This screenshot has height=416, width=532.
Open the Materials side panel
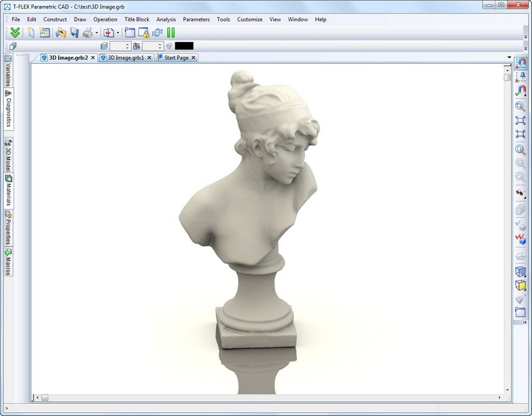coord(8,191)
